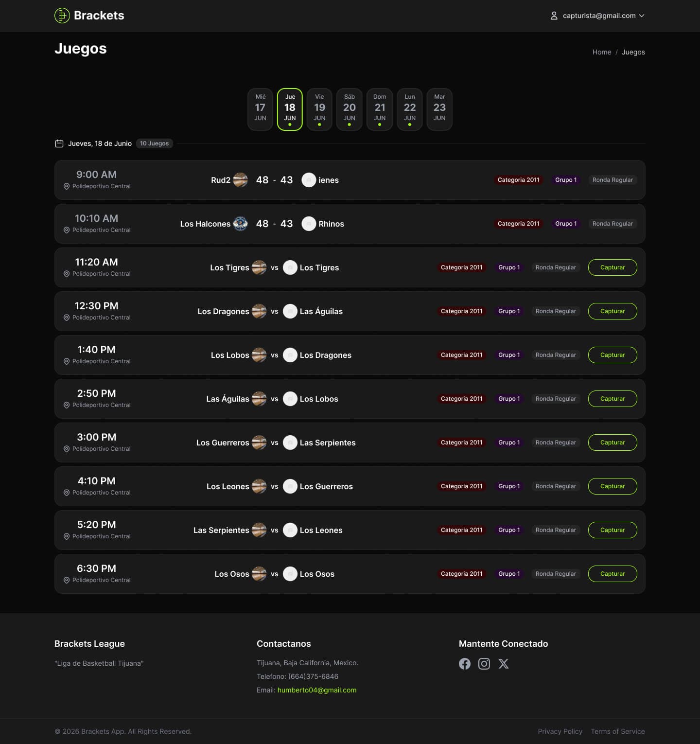Capturar the 2:50 PM Las Águilas game

pos(612,399)
